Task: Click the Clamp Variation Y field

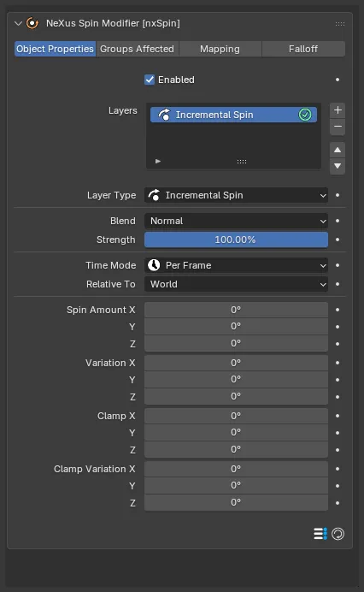Action: [236, 486]
